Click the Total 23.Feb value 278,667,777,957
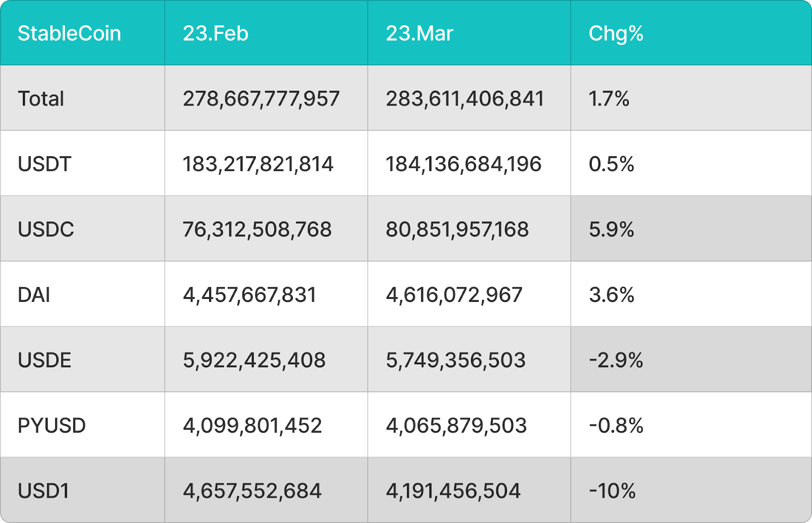This screenshot has width=812, height=523. click(261, 98)
